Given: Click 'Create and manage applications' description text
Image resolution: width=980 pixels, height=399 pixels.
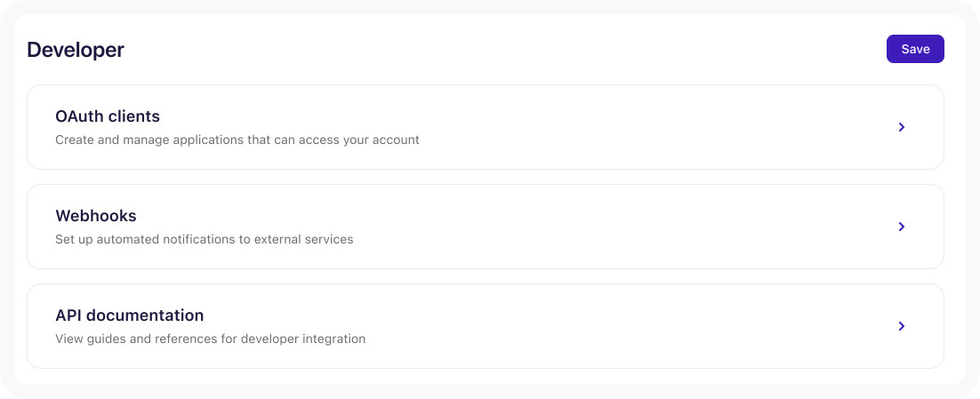Looking at the screenshot, I should coord(237,140).
